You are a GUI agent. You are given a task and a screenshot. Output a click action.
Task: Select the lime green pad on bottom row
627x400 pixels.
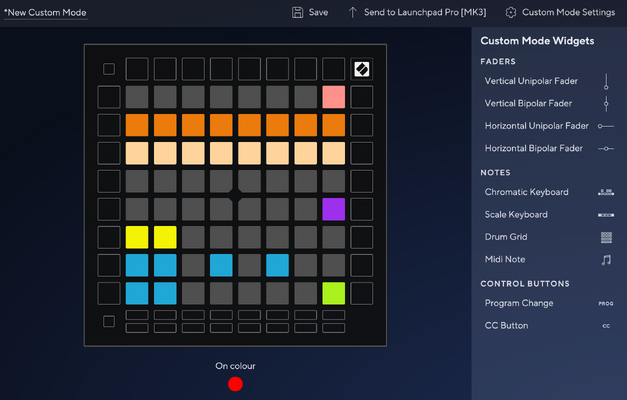coord(333,293)
